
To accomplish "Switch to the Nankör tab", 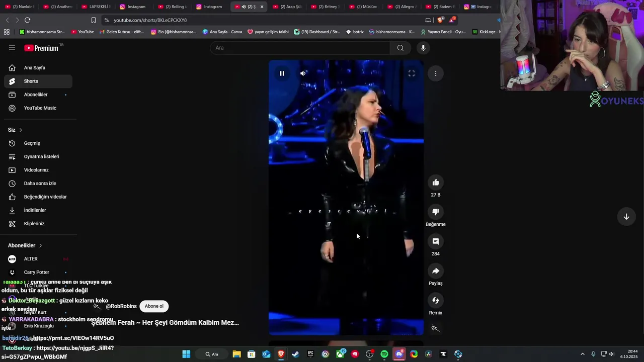I will 20,7.
